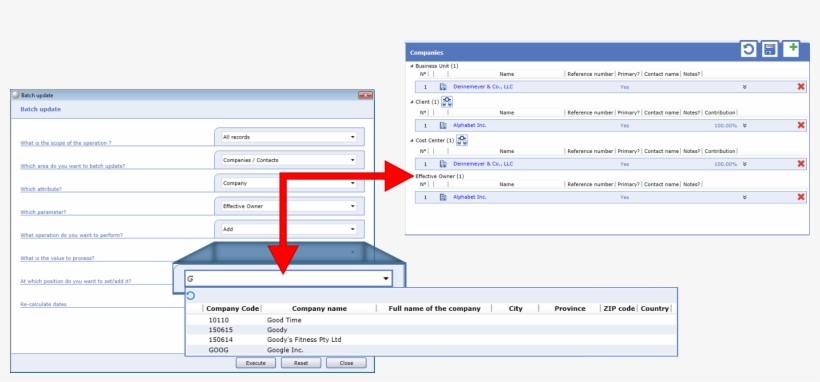Expand details chevron on Business Unit Dennemeyer row

pos(744,87)
